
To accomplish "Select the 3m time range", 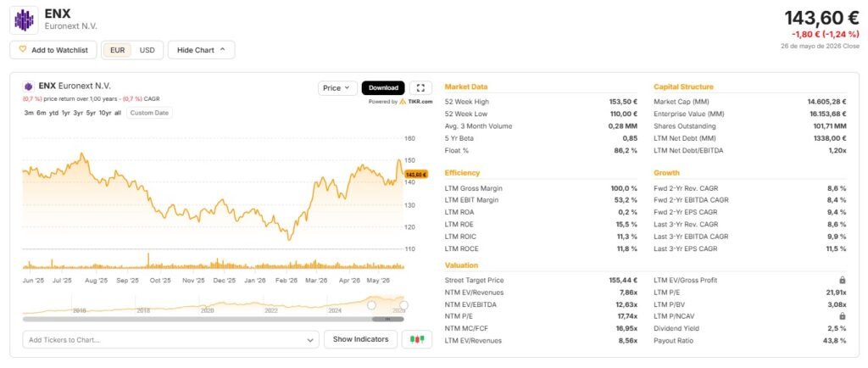I will click(x=29, y=113).
